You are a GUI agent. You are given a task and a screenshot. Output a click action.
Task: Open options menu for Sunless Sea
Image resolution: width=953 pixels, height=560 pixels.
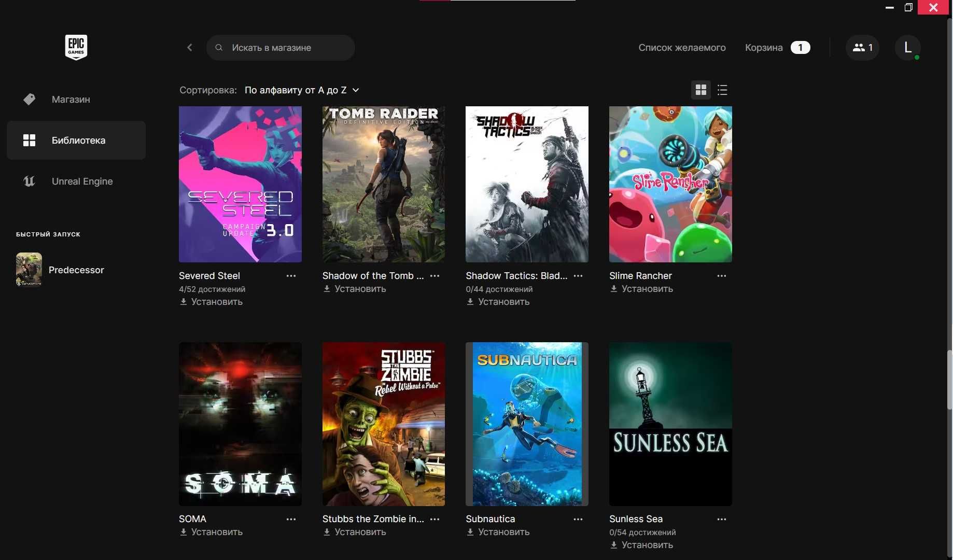(722, 519)
